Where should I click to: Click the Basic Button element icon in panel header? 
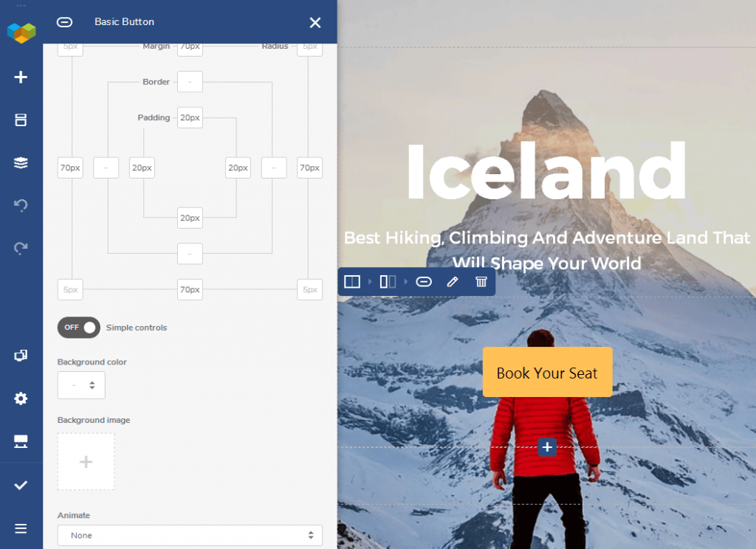(65, 22)
